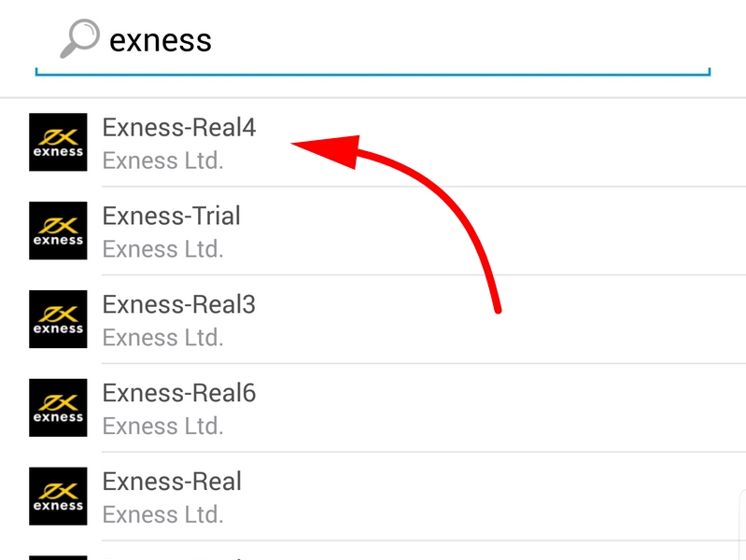Image resolution: width=746 pixels, height=560 pixels.
Task: Tap the Exness-Real server logo icon
Action: click(58, 497)
